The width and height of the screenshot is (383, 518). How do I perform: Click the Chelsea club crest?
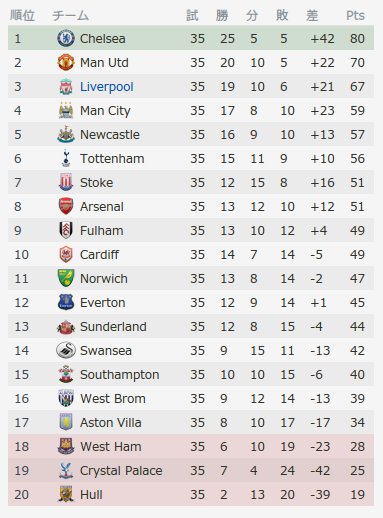(x=66, y=38)
